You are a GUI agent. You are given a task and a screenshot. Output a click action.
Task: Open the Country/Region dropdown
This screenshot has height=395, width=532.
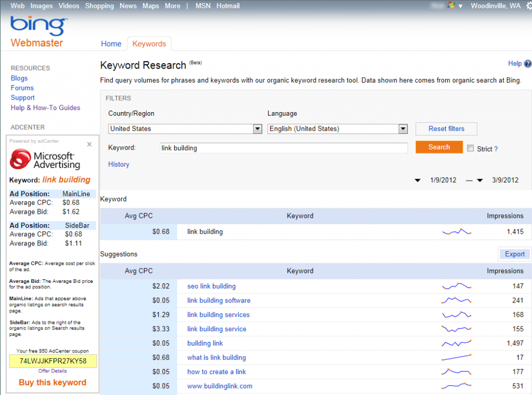(257, 129)
